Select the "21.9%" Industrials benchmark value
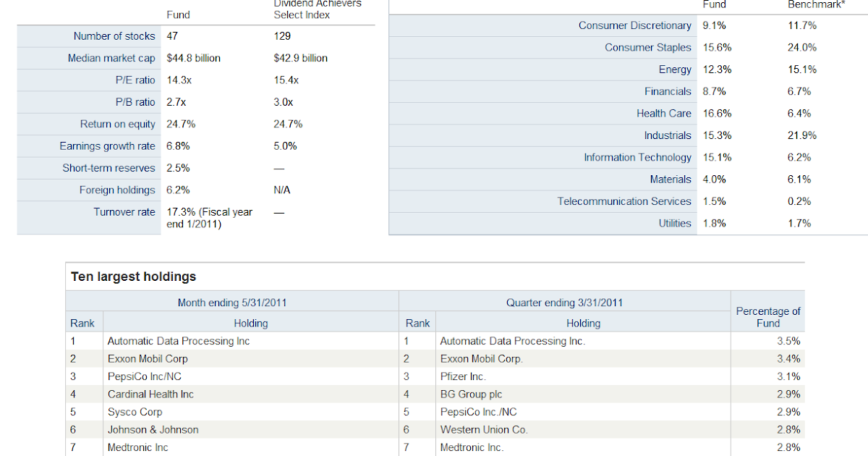The height and width of the screenshot is (456, 868). point(802,135)
